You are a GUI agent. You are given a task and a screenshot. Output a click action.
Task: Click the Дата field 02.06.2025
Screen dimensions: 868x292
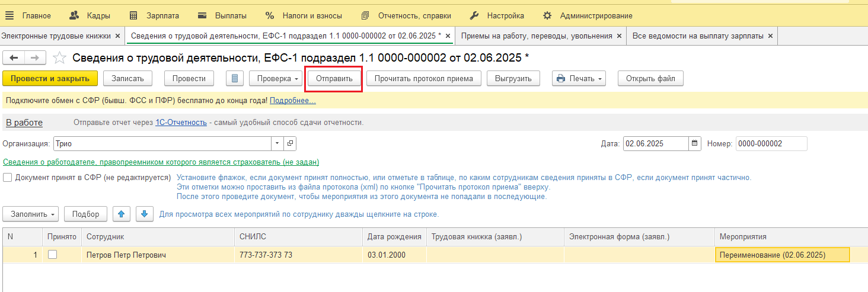coord(656,143)
